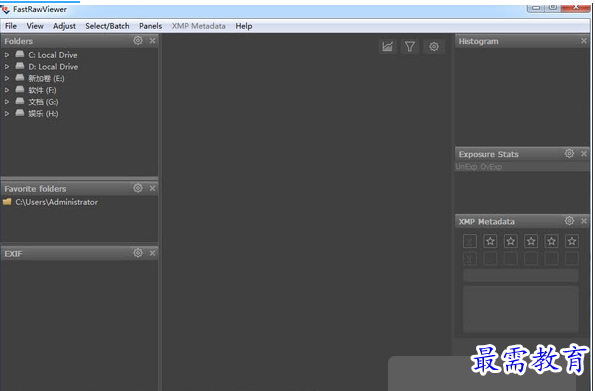
Task: Open XMP Metadata panel settings gear
Action: [x=569, y=221]
